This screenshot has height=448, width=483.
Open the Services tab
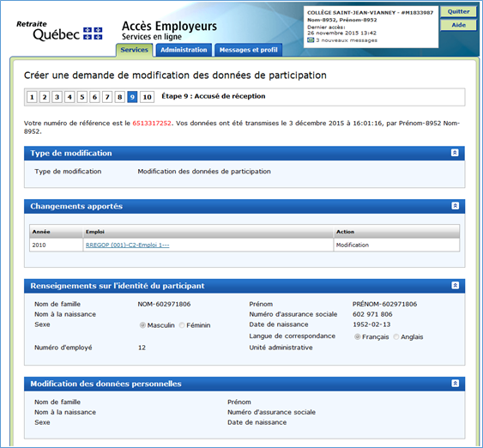tap(134, 50)
